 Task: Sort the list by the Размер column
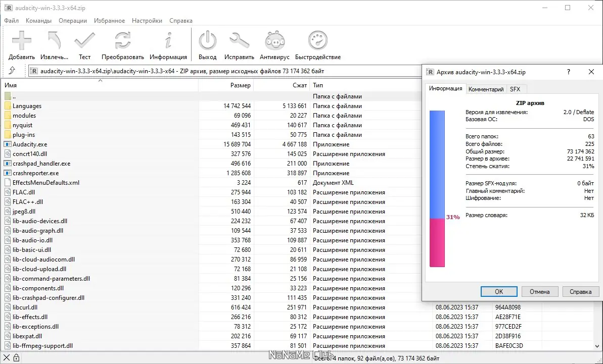point(226,85)
